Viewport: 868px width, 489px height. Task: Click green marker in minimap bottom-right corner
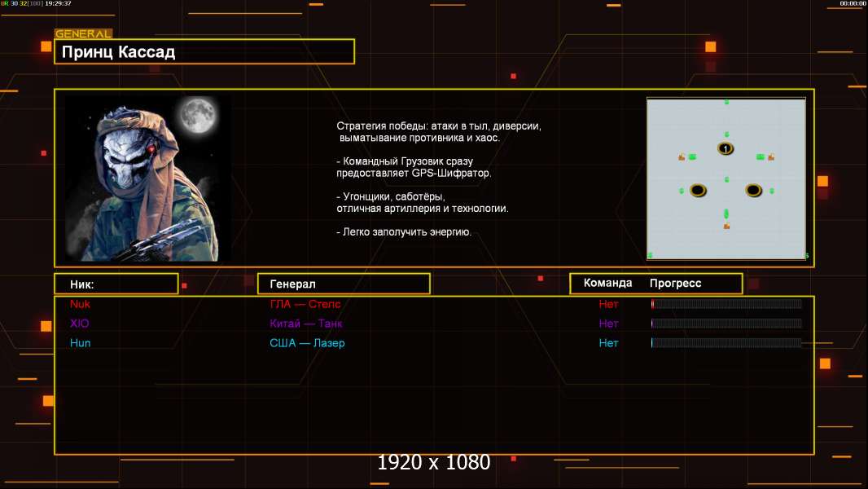[807, 255]
